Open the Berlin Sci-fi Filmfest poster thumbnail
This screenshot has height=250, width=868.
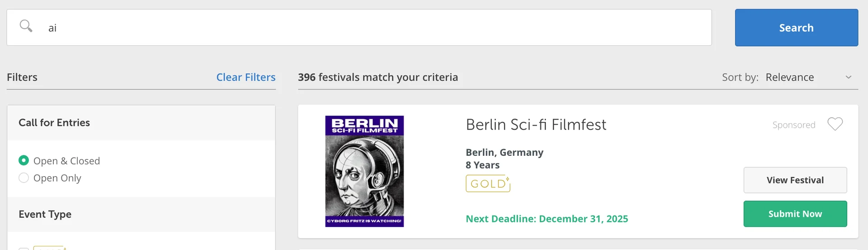pyautogui.click(x=364, y=171)
